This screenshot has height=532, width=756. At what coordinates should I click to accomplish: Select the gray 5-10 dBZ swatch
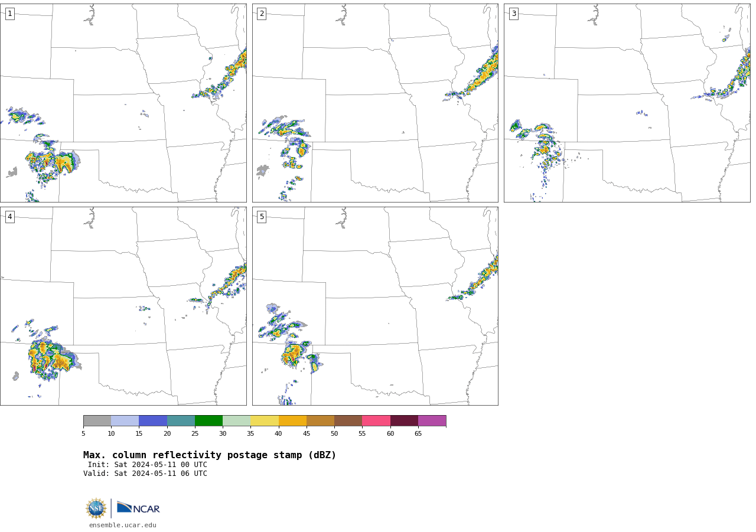tap(97, 421)
